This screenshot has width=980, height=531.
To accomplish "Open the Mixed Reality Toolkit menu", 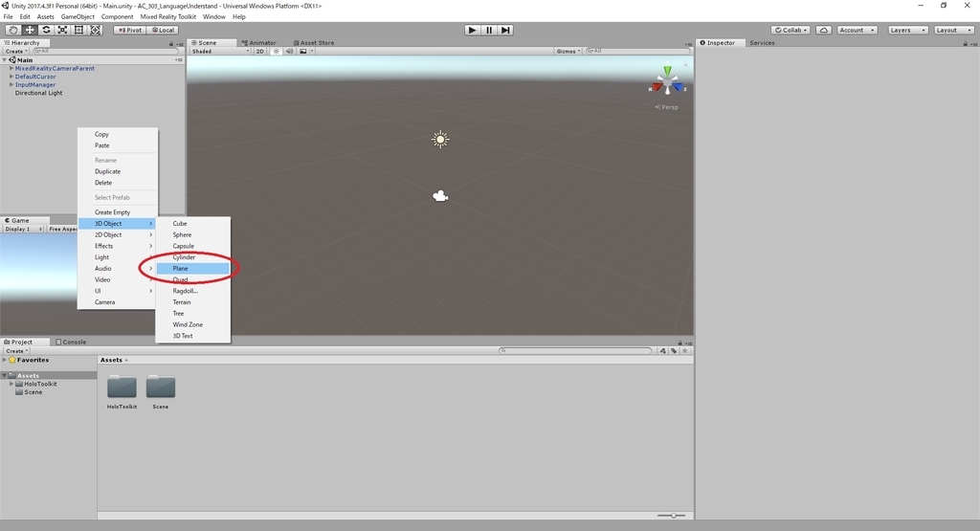I will tap(168, 17).
